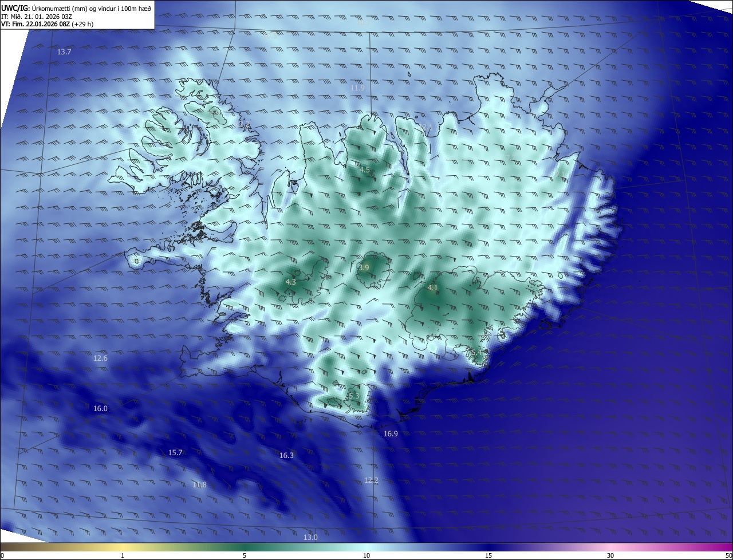Click the 4.3 value label on the map

(290, 282)
